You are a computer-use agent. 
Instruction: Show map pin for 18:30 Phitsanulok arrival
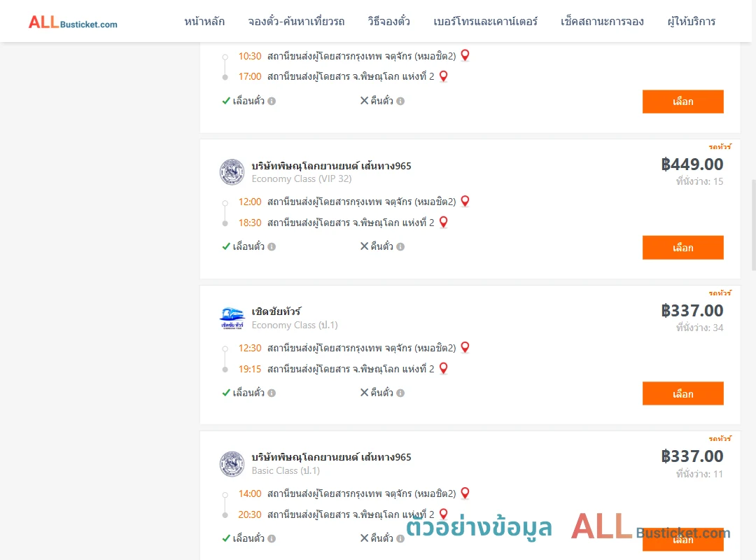click(444, 223)
